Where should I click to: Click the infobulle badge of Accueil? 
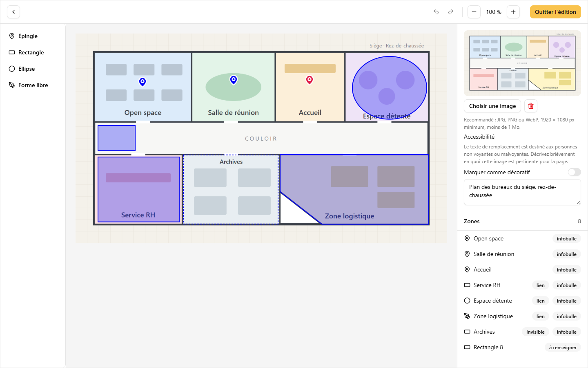[567, 270]
